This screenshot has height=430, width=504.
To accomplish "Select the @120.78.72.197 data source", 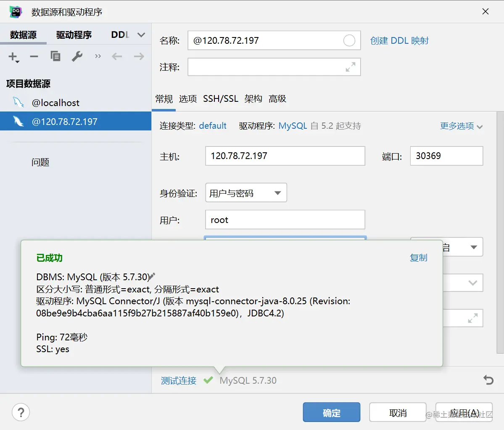I will click(76, 121).
